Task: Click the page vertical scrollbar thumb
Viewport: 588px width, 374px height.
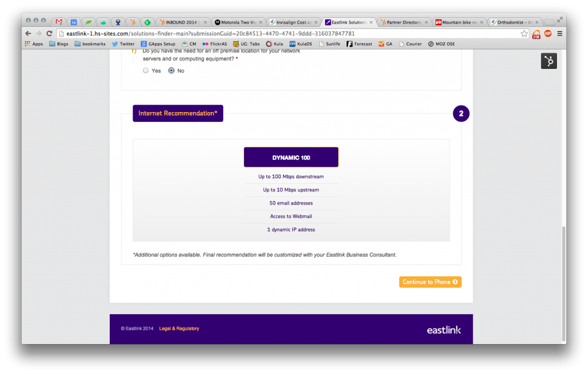Action: tap(563, 283)
